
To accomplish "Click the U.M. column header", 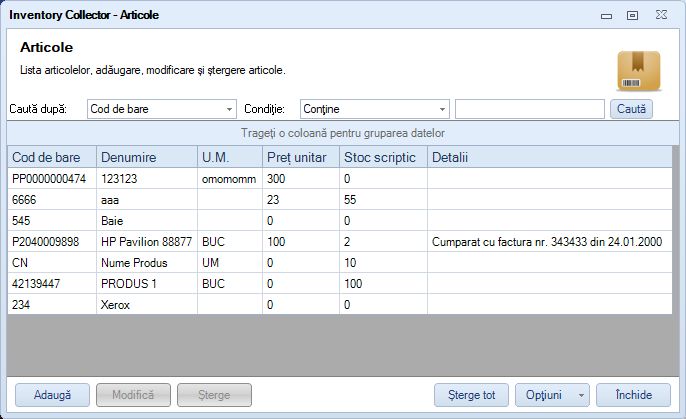I will [230, 157].
